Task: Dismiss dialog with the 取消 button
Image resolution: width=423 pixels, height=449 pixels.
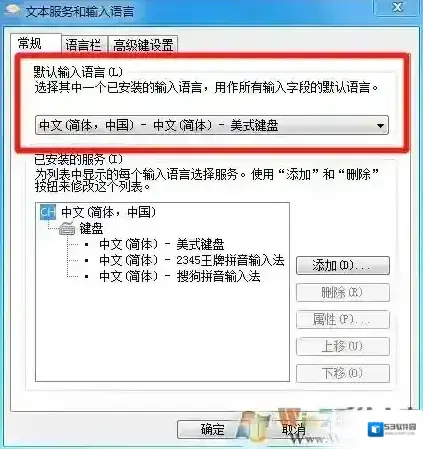Action: tap(293, 429)
